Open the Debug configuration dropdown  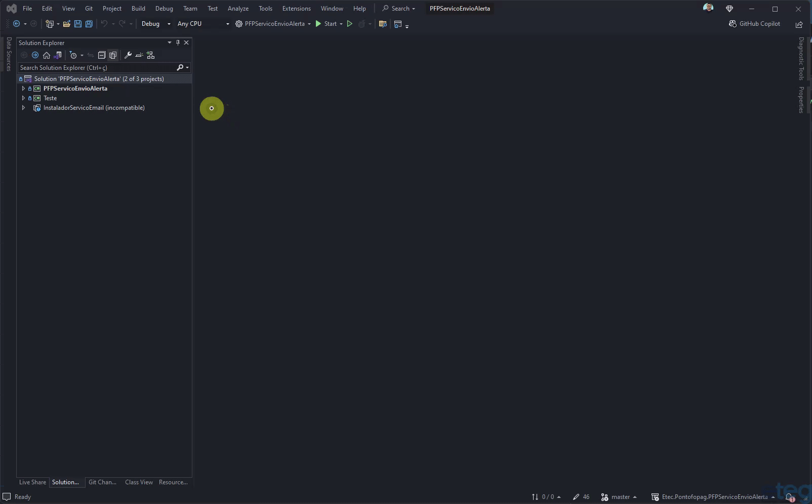(156, 24)
